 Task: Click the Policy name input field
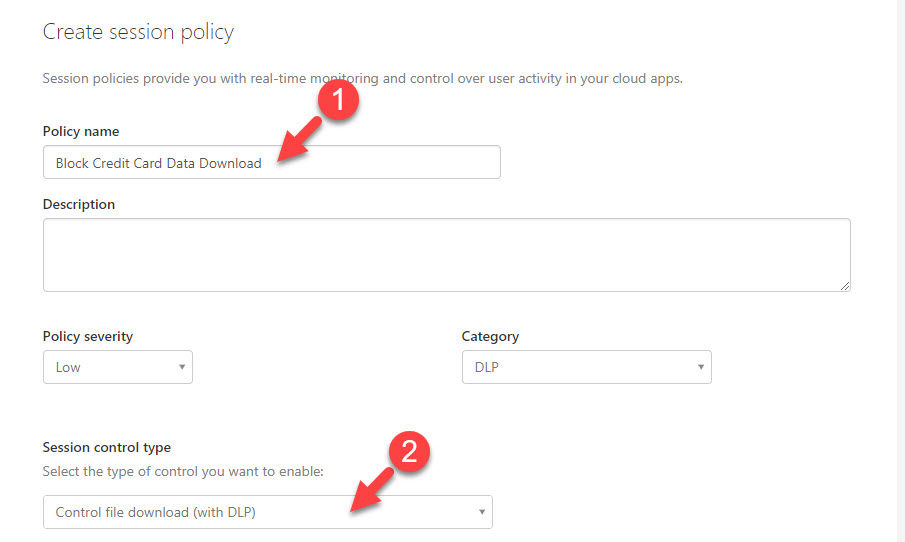[x=271, y=162]
